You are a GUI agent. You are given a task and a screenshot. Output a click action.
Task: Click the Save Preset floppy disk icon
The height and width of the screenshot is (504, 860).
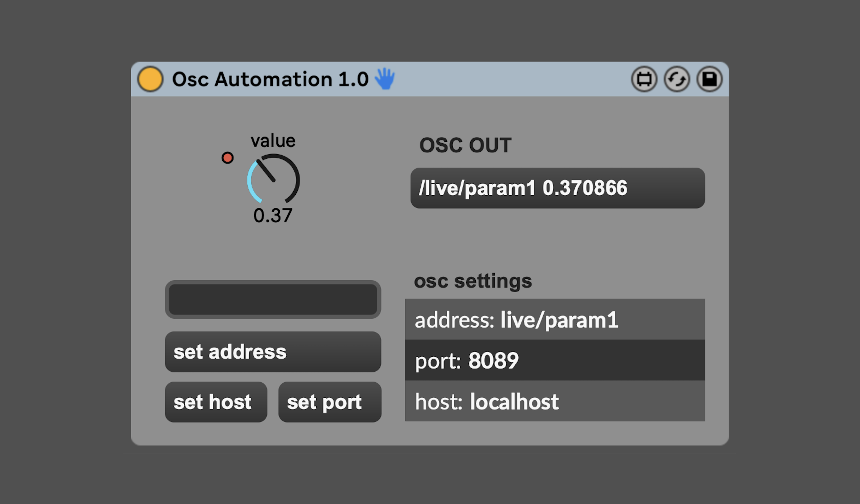709,79
